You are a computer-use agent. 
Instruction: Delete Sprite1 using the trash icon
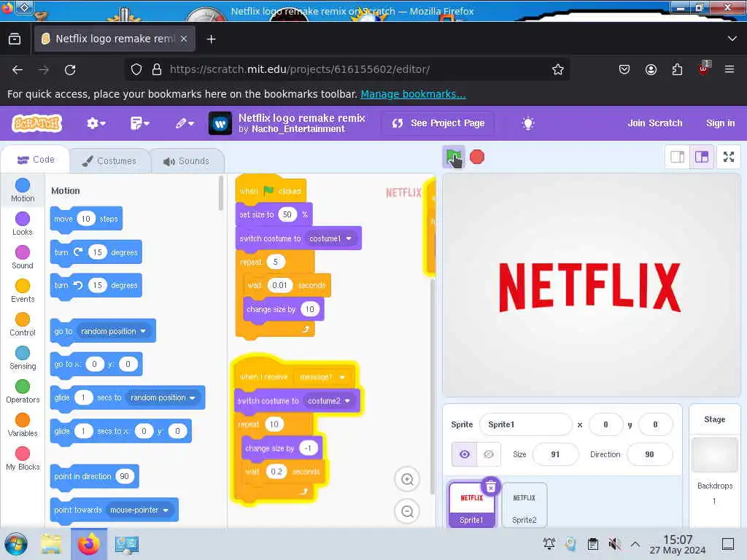491,486
